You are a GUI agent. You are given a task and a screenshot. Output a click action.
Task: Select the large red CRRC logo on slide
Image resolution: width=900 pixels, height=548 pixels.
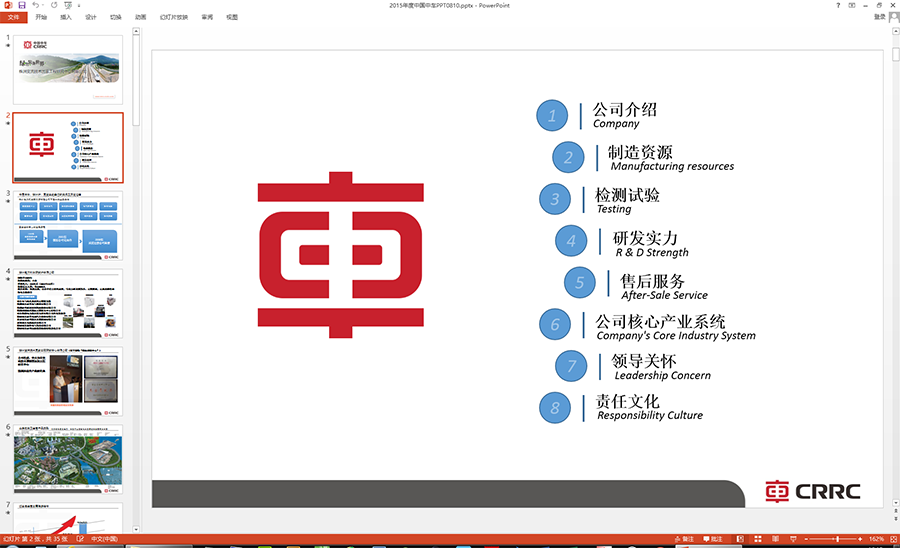point(341,255)
